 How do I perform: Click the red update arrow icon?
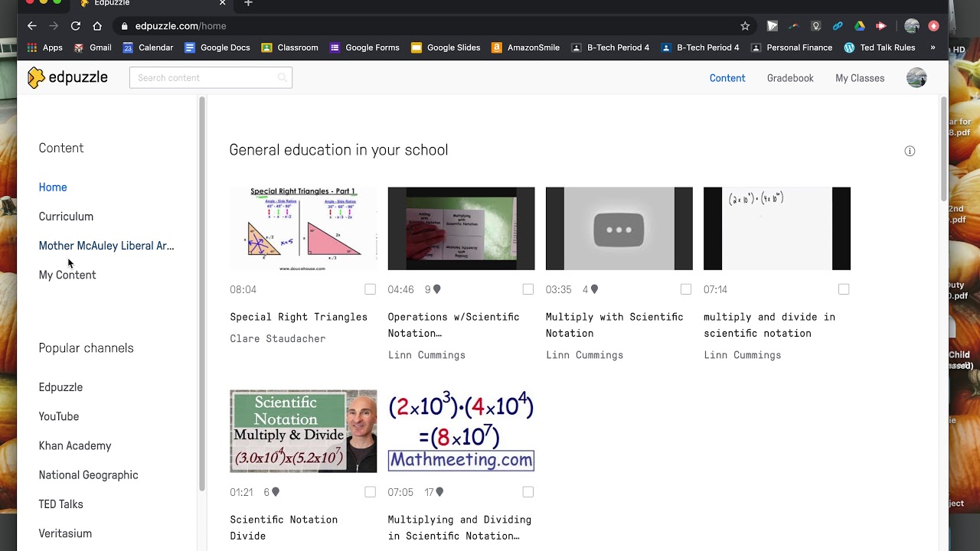pyautogui.click(x=933, y=26)
